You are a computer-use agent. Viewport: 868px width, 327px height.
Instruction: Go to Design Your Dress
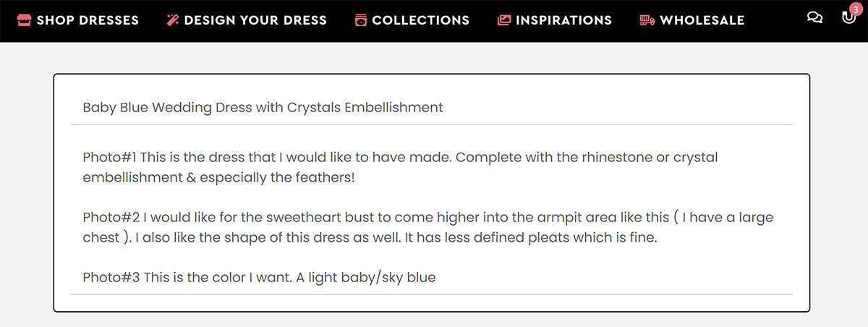click(255, 20)
